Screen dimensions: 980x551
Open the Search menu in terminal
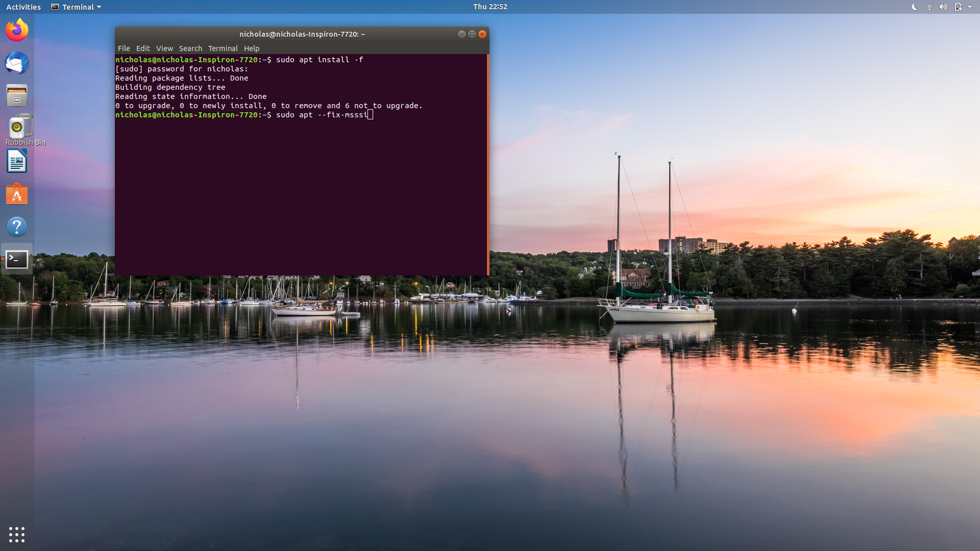[x=190, y=48]
